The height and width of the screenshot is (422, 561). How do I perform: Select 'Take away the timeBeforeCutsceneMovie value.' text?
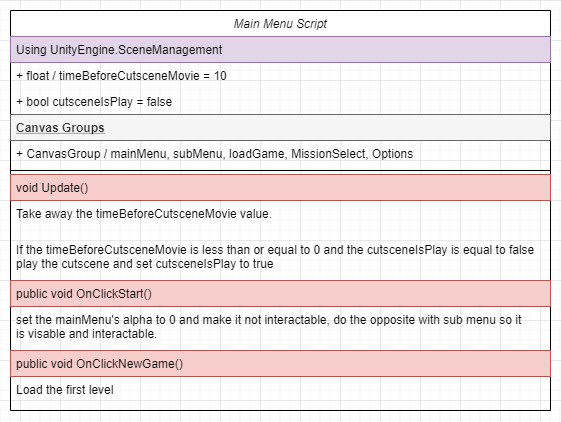point(144,214)
